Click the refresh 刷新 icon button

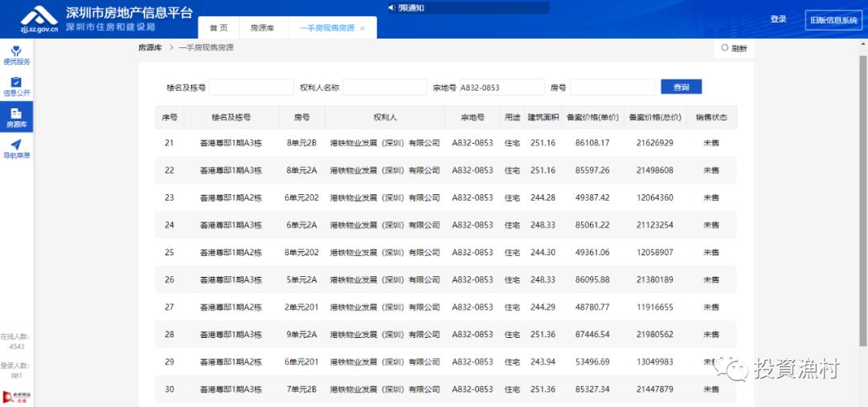[x=734, y=48]
